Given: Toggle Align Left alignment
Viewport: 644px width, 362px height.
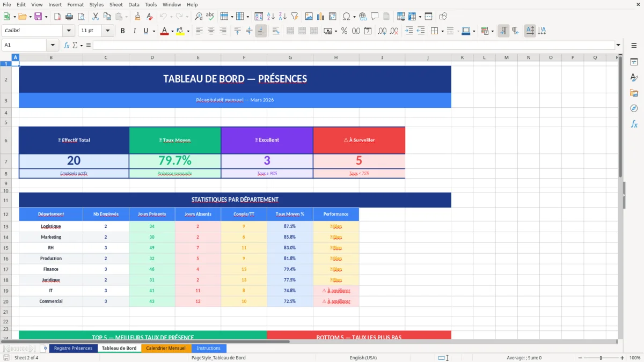Looking at the screenshot, I should (x=199, y=31).
